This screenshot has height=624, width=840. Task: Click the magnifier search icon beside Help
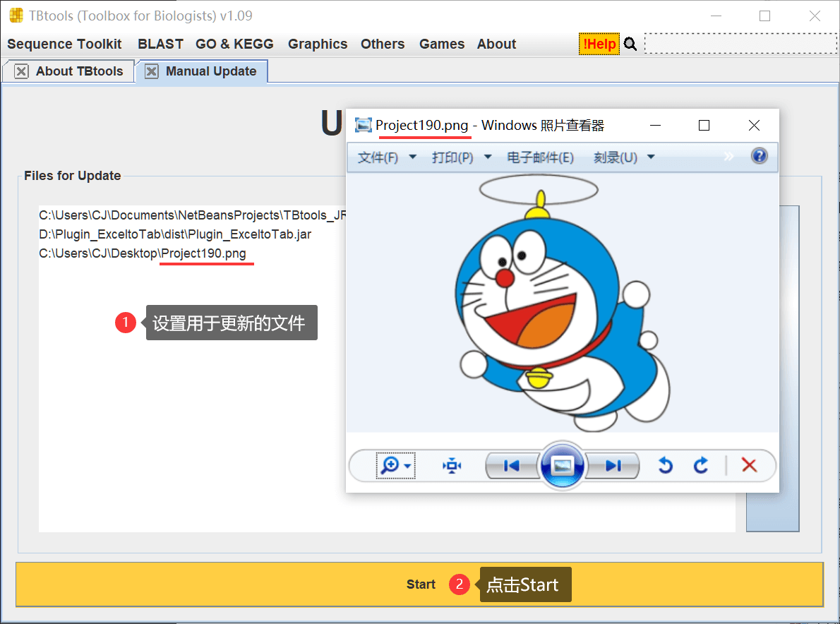click(x=630, y=44)
